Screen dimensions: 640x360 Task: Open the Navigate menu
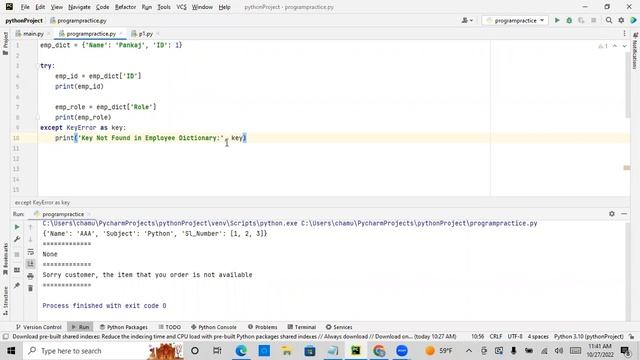[79, 7]
